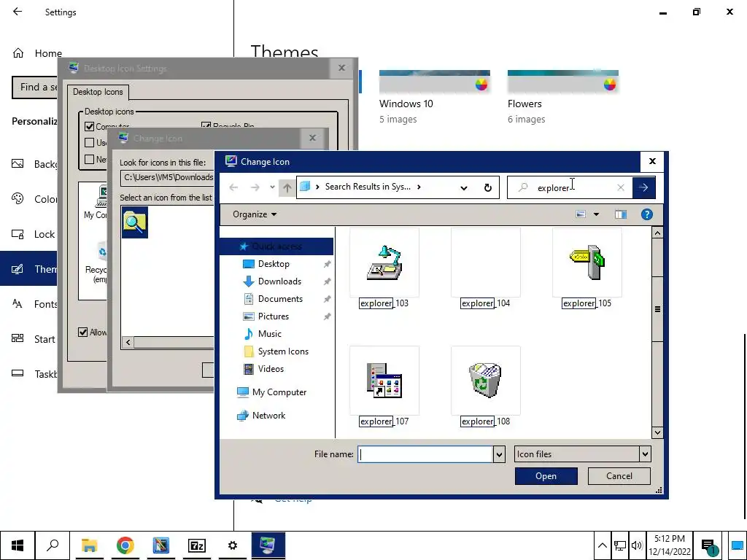Image resolution: width=747 pixels, height=560 pixels.
Task: Click the forward arrow in file dialog
Action: (255, 187)
